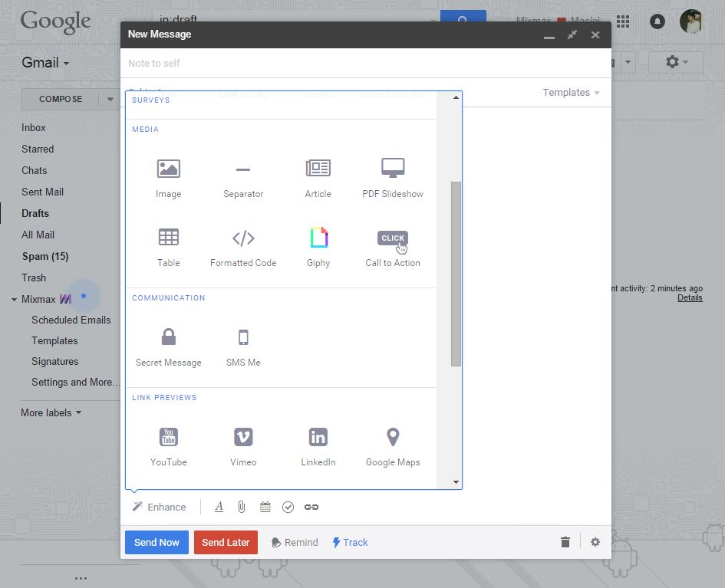Open Google apps grid

pos(623,21)
